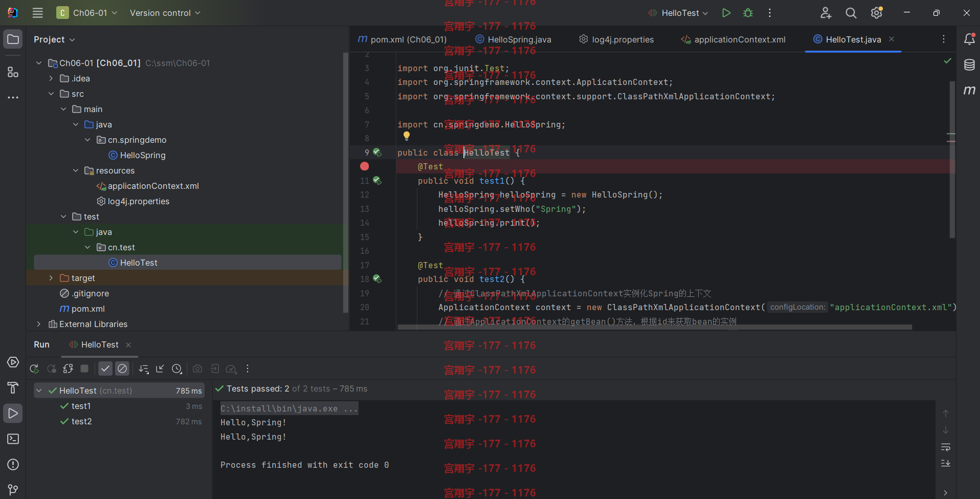Click editor vertical scrollbar thumb
980x499 pixels.
point(952,159)
